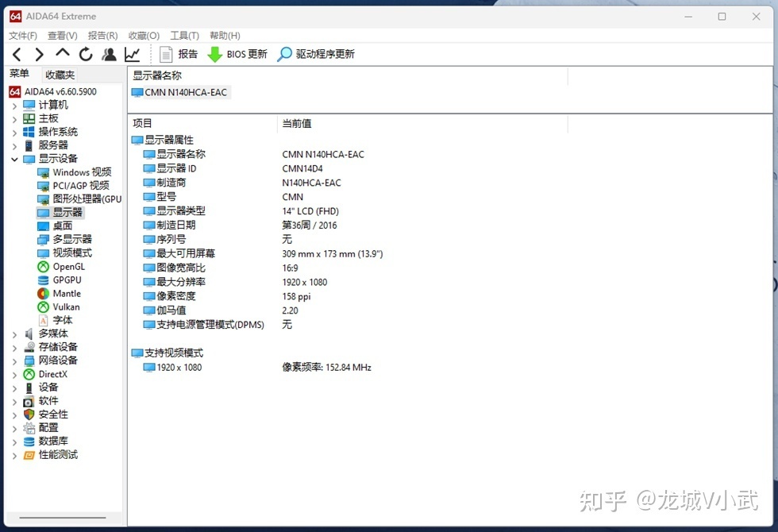Open the 查看(V) menu

click(63, 35)
